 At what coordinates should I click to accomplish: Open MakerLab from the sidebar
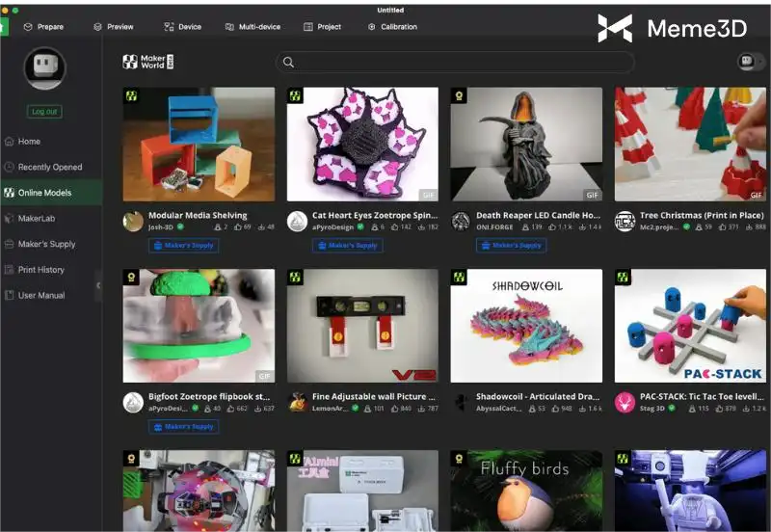click(x=37, y=219)
